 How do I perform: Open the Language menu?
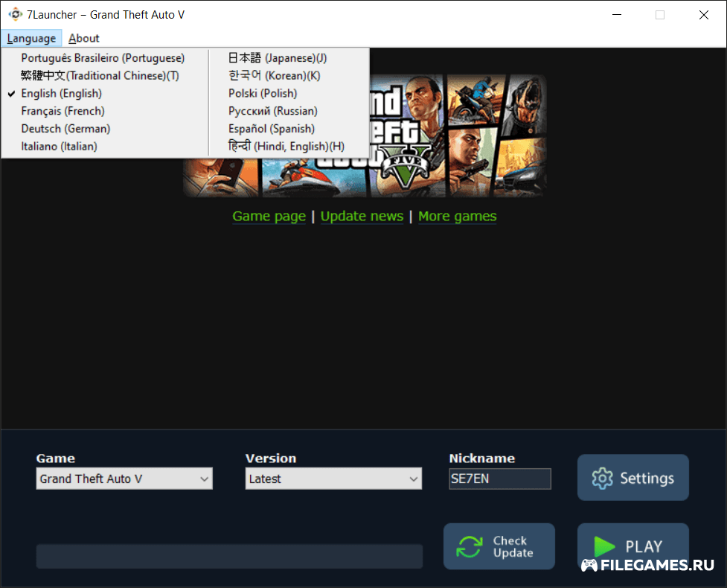31,39
